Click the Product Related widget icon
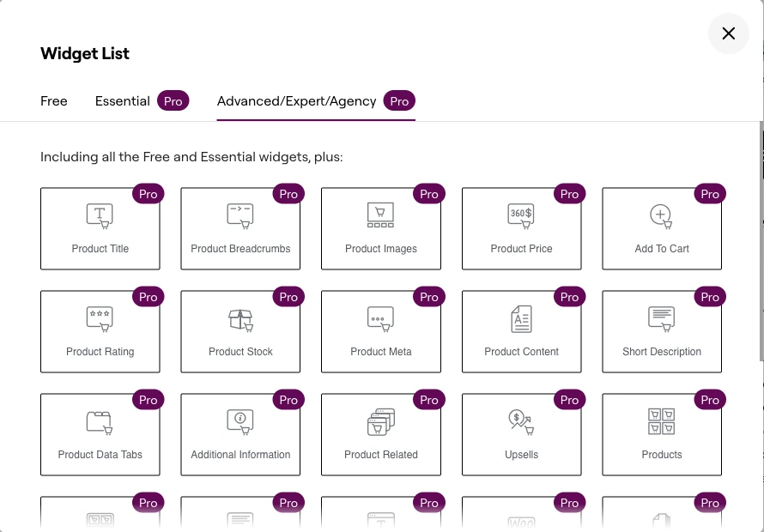This screenshot has width=764, height=532. pyautogui.click(x=380, y=422)
